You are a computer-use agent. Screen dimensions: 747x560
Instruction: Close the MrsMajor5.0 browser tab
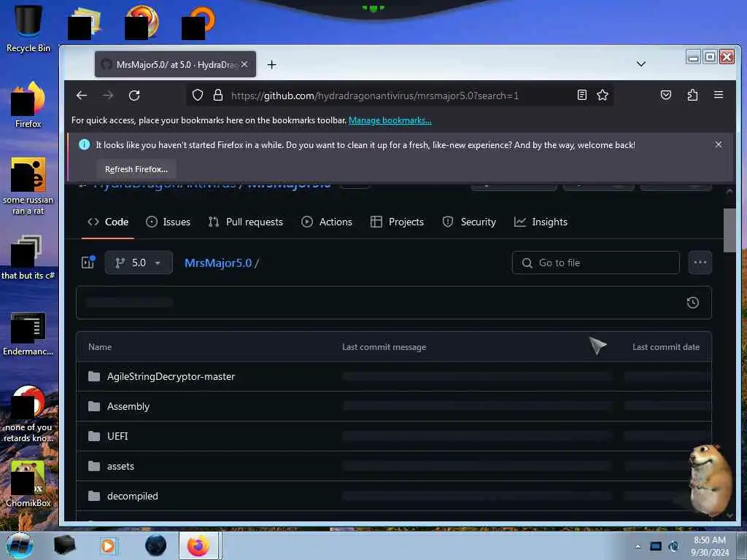point(244,64)
